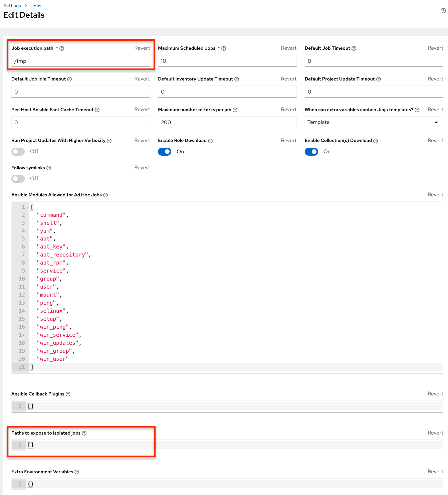448x495 pixels.
Task: Show help for Ansible Callback Plugins
Action: [68, 394]
